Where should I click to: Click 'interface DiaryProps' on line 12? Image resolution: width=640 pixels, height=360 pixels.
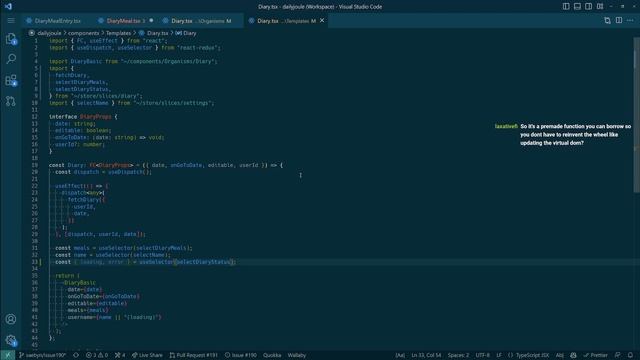coord(80,117)
